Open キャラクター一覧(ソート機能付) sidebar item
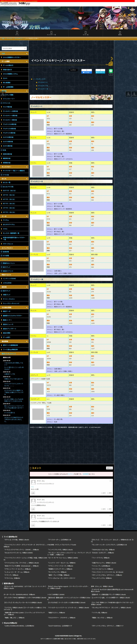The width and height of the screenshot is (137, 644). tap(14, 171)
